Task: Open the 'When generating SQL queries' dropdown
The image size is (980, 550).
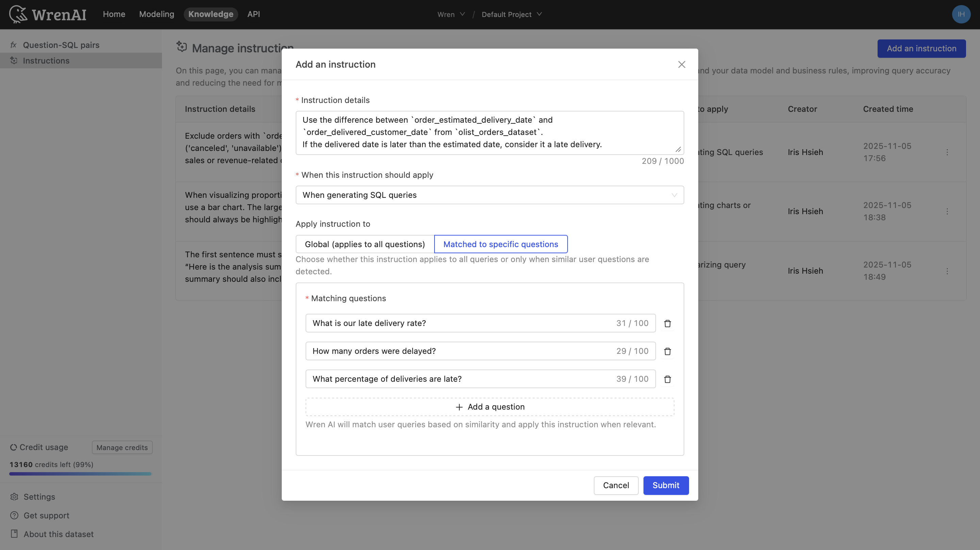Action: coord(489,195)
